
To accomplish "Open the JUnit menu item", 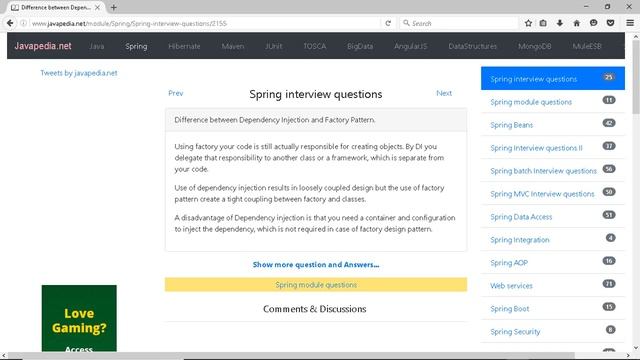I will [273, 46].
